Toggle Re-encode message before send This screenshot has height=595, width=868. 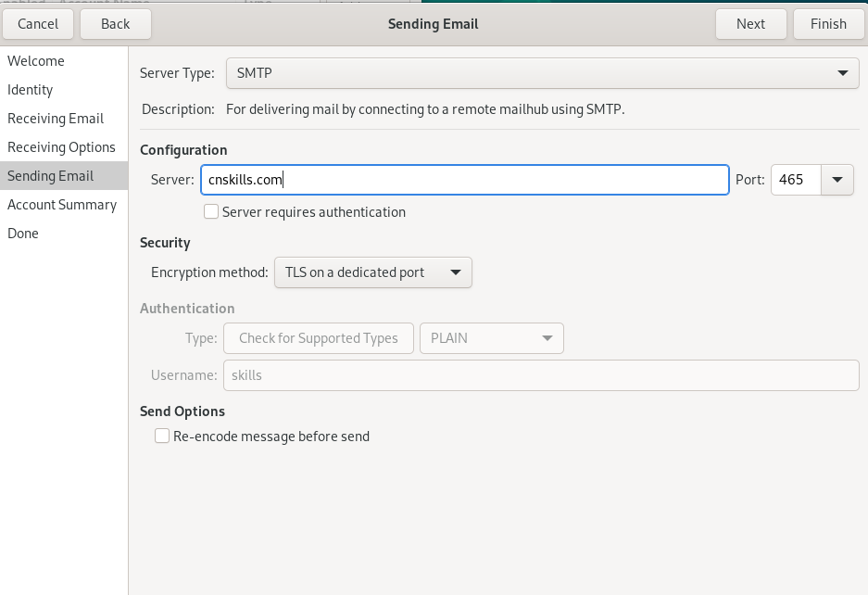[x=162, y=436]
